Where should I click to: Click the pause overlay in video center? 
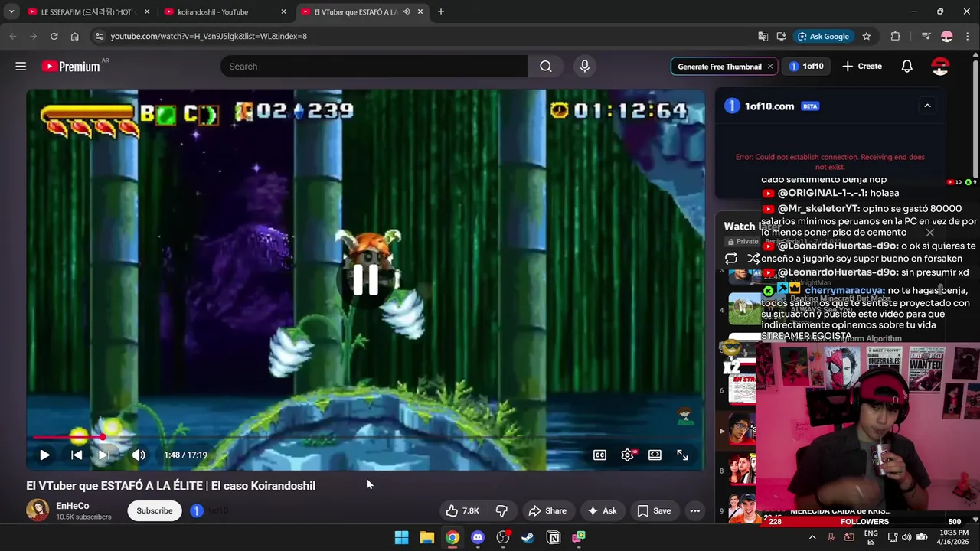pos(365,279)
